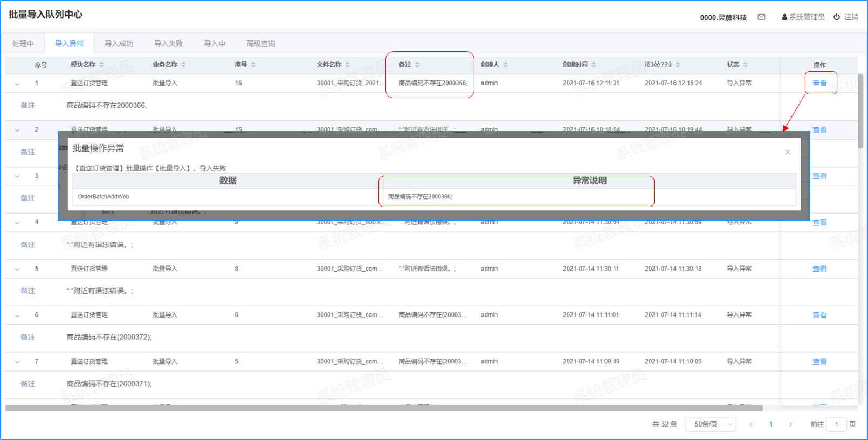The image size is (868, 440).
Task: Open the mail envelope icon in header
Action: click(x=761, y=17)
